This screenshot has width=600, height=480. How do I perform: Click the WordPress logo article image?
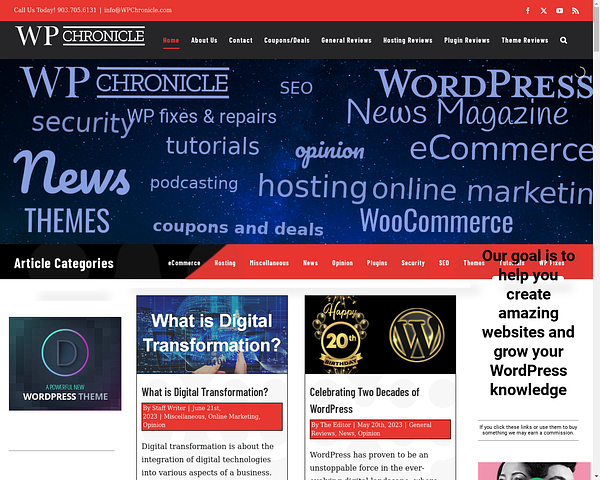point(380,334)
